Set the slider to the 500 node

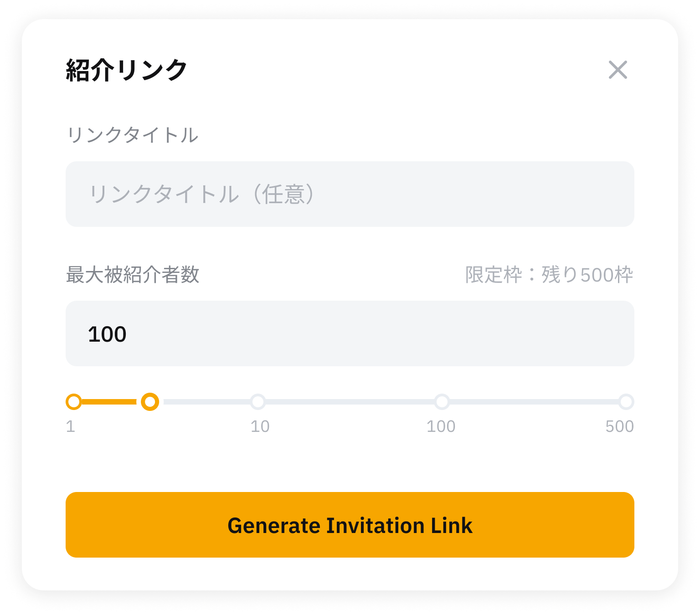(626, 402)
